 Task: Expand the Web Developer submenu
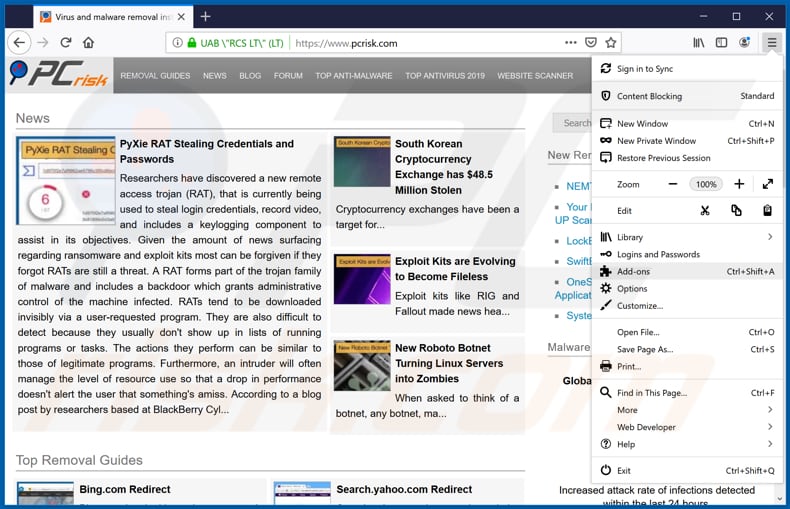pyautogui.click(x=687, y=427)
